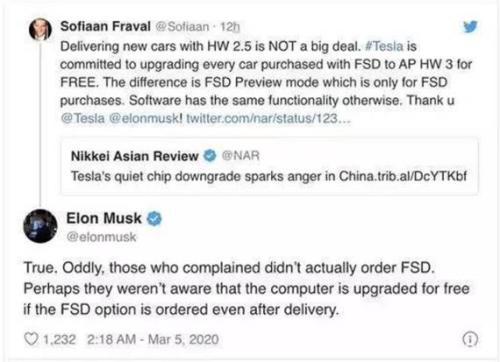Image resolution: width=500 pixels, height=362 pixels.
Task: Open Elon Musk display name
Action: click(104, 218)
